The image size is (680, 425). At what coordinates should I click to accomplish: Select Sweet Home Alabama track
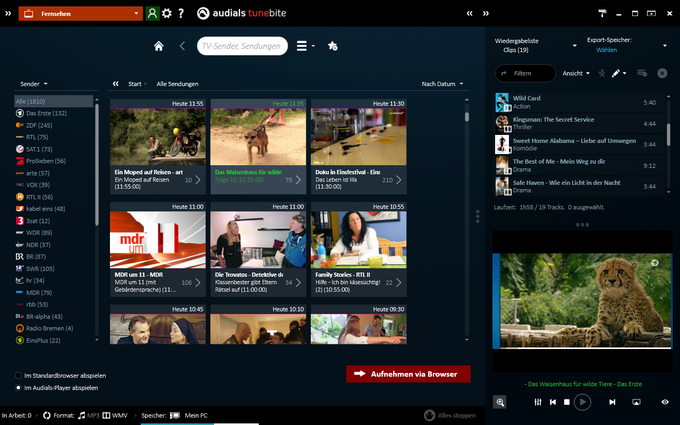point(580,144)
